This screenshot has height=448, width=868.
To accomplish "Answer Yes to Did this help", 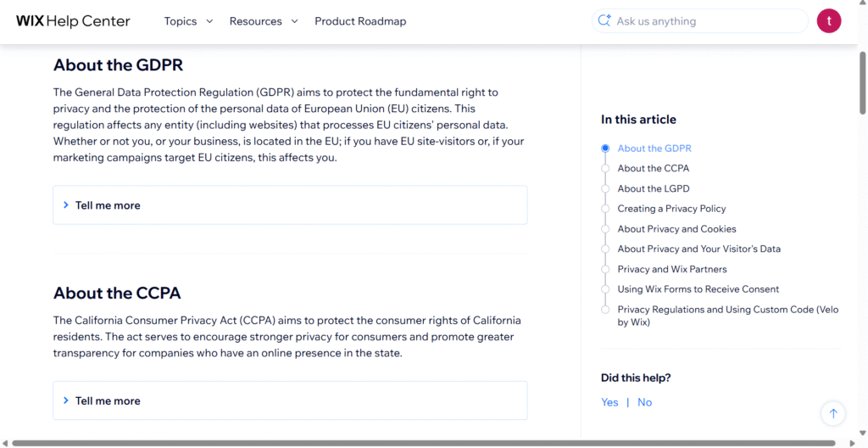I will (609, 402).
